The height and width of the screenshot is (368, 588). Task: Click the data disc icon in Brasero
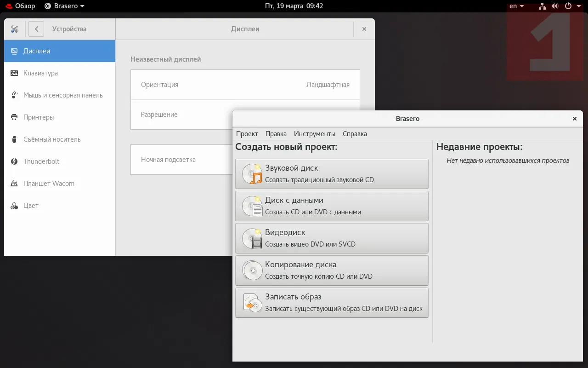pyautogui.click(x=252, y=206)
